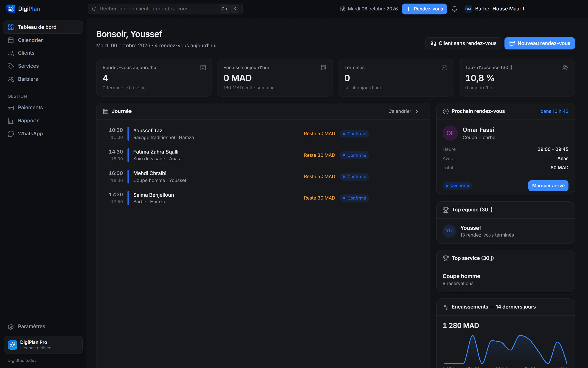
Task: Click the wallet icon on Encaissé aujourd'hui card
Action: click(324, 67)
